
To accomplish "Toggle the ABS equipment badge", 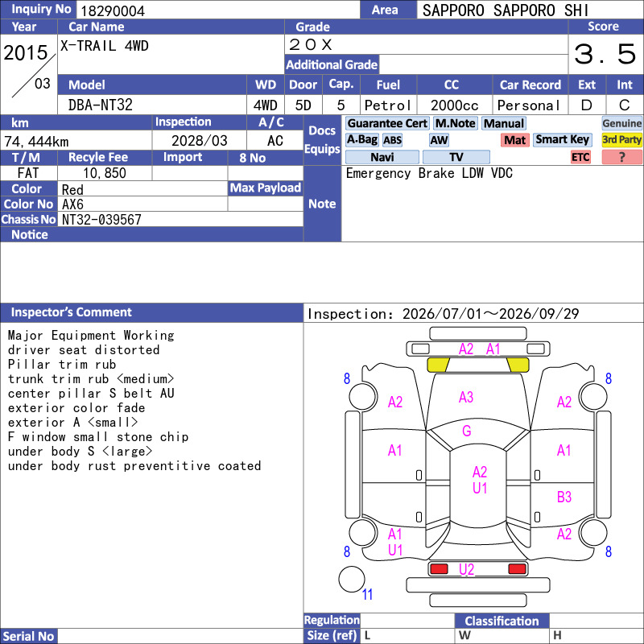I will point(392,140).
